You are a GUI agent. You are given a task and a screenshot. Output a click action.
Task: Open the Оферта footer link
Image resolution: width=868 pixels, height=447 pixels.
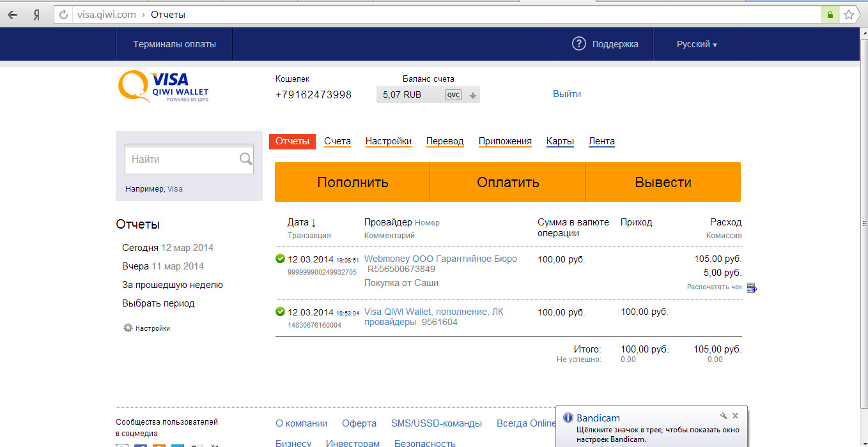coord(359,423)
